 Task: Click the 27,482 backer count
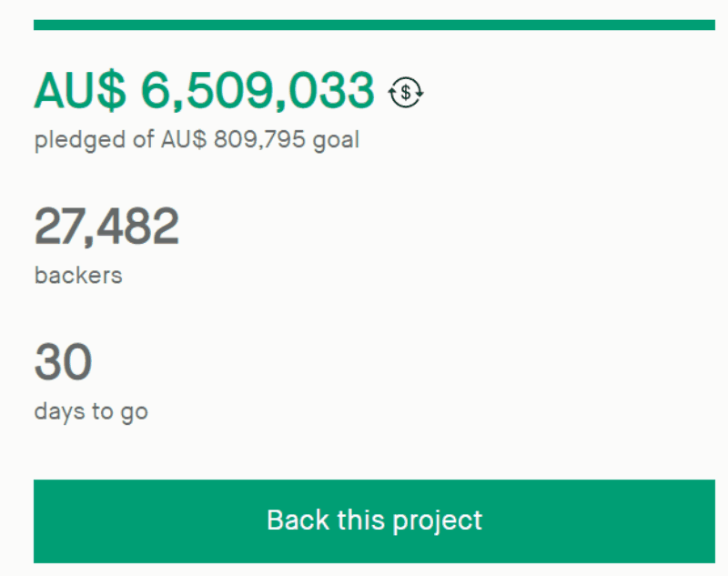point(106,227)
